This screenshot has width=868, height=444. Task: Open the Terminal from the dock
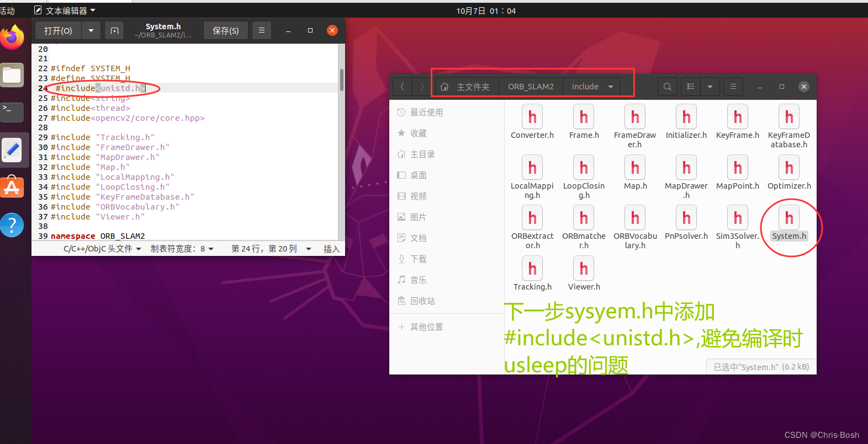coord(12,112)
